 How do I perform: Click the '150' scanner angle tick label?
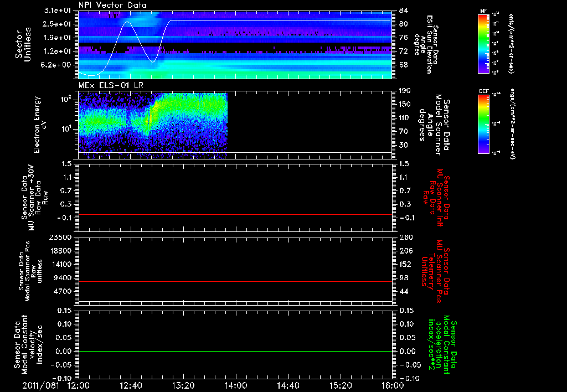(x=405, y=104)
